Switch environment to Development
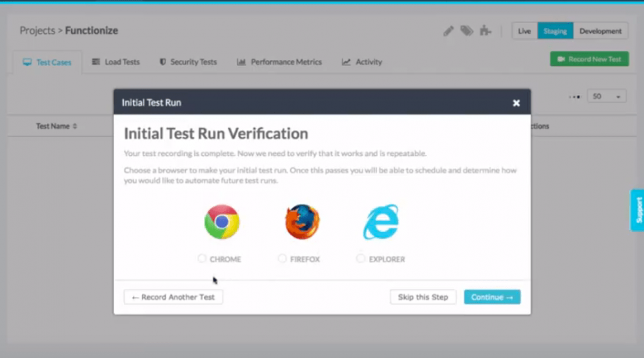 point(601,31)
